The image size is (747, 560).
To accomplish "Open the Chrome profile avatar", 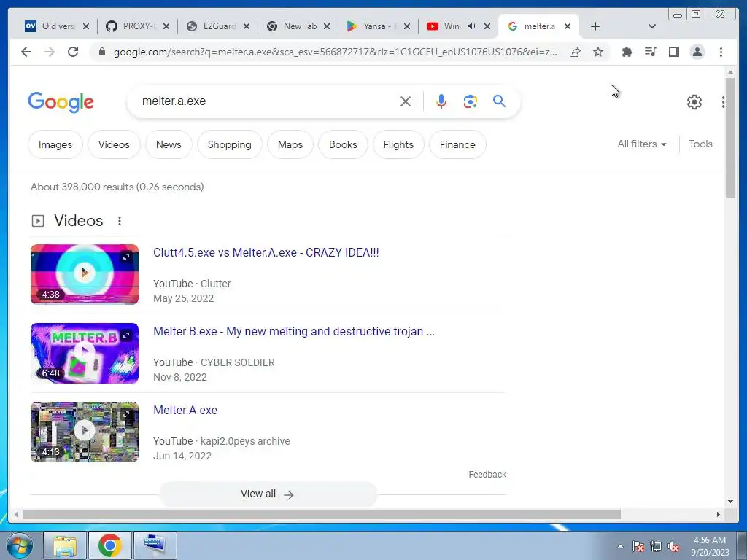I will pos(697,52).
